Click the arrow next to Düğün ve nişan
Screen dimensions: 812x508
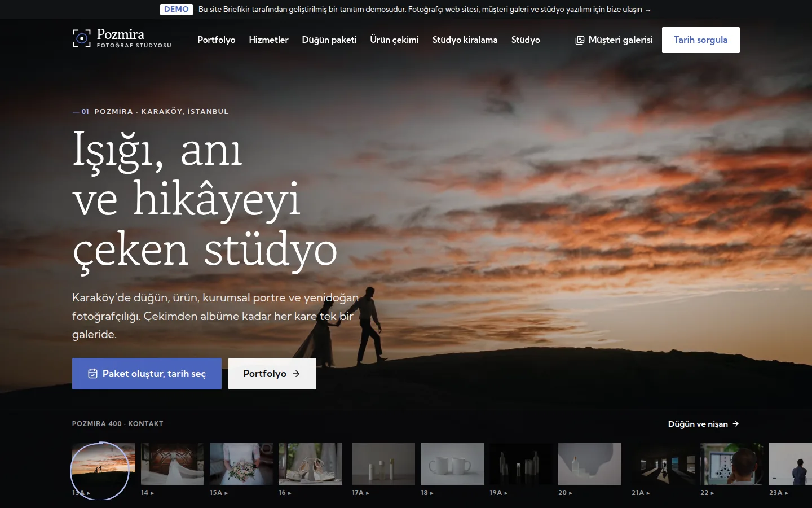click(735, 424)
